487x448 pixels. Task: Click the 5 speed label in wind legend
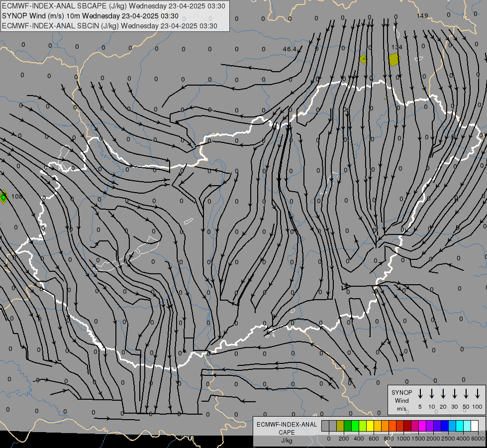[420, 407]
